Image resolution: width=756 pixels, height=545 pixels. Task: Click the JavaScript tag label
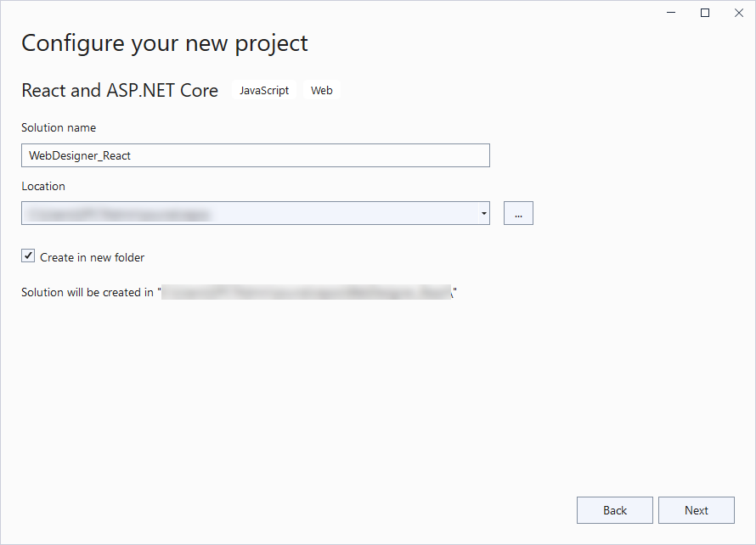click(x=264, y=90)
